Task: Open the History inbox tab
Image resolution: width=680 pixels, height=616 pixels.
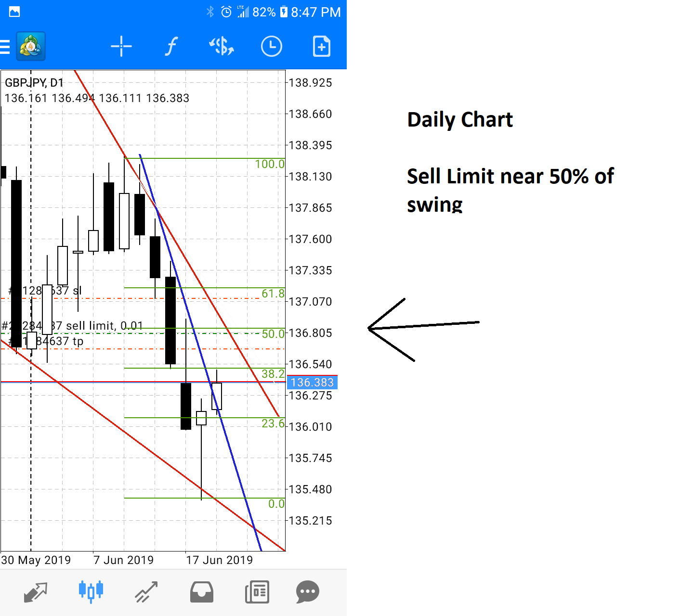Action: tap(201, 592)
